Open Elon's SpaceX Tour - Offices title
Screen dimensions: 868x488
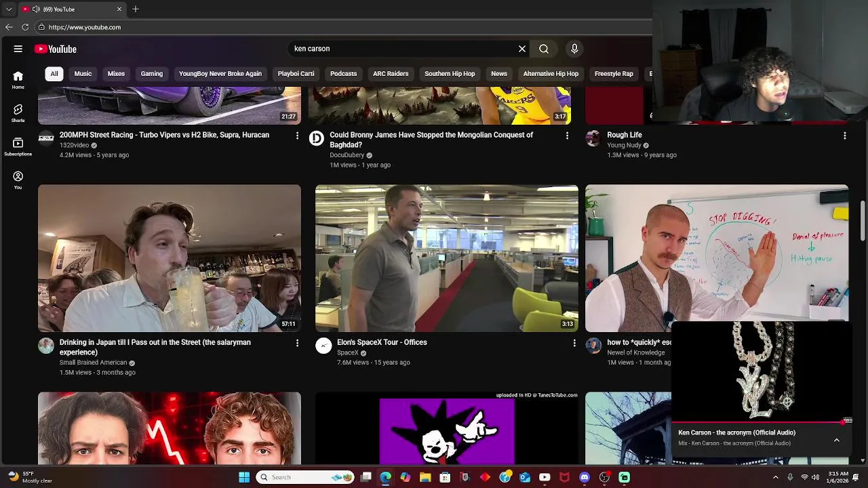coord(382,342)
